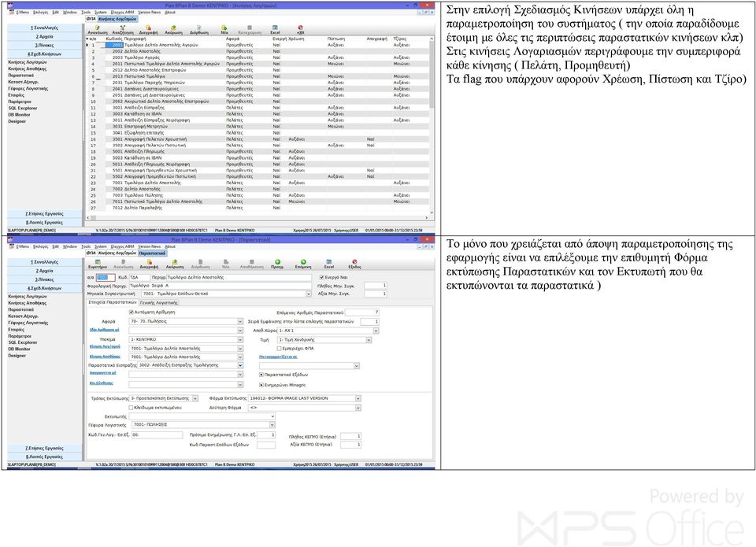Toggle the Αυτόματη Αρίθμηση checkbox
Image resolution: width=756 pixels, height=547 pixels.
pos(132,312)
